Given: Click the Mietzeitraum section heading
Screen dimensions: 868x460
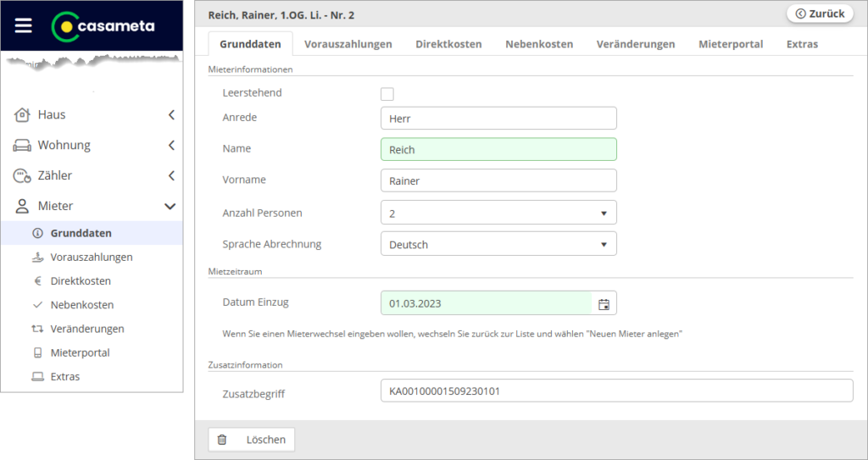Looking at the screenshot, I should click(x=236, y=271).
